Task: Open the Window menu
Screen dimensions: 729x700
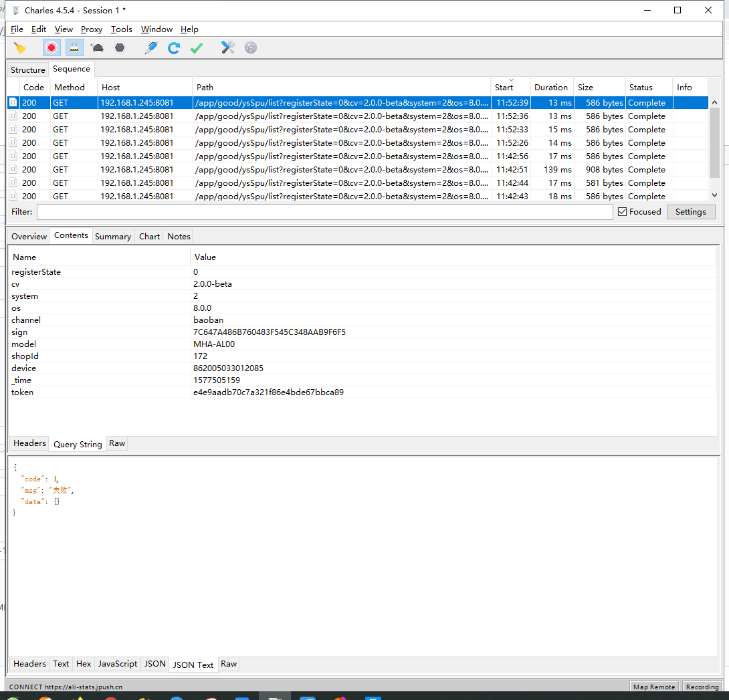Action: click(157, 29)
